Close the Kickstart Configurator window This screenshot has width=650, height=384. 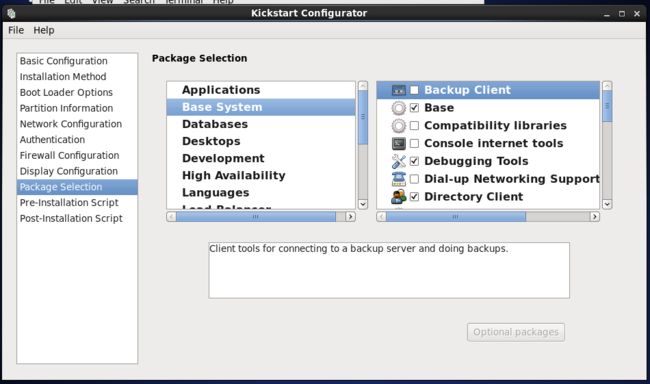pos(637,14)
